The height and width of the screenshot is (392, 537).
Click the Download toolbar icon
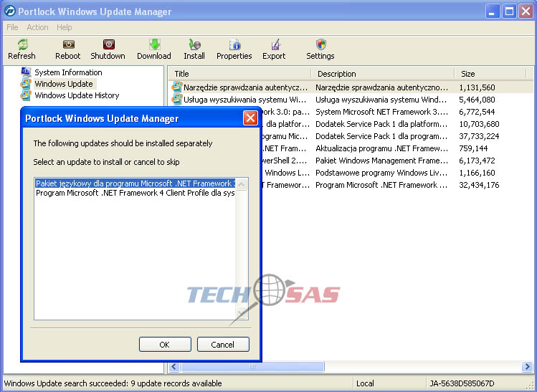[155, 44]
